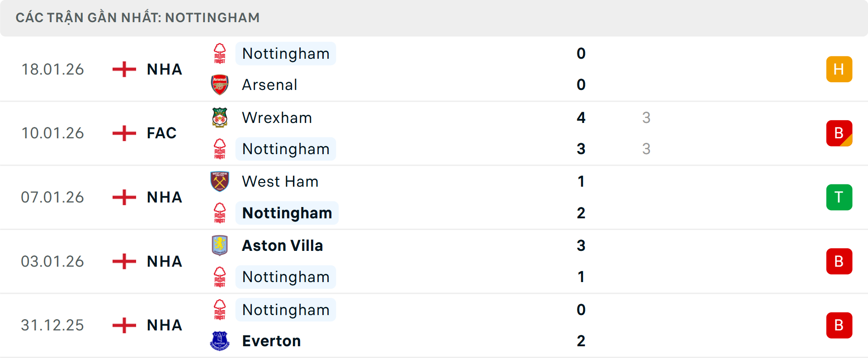Screen dimensions: 868x358
Task: Click the green T win result badge
Action: click(839, 197)
